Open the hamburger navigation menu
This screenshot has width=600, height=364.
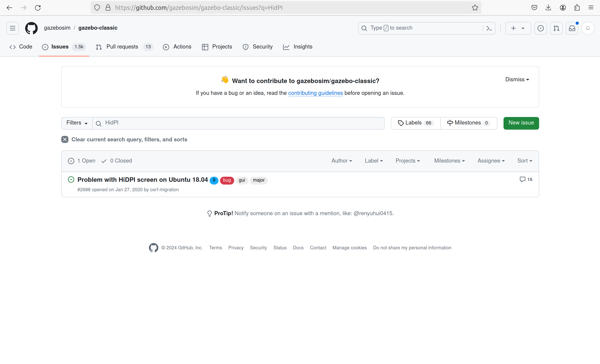12,28
